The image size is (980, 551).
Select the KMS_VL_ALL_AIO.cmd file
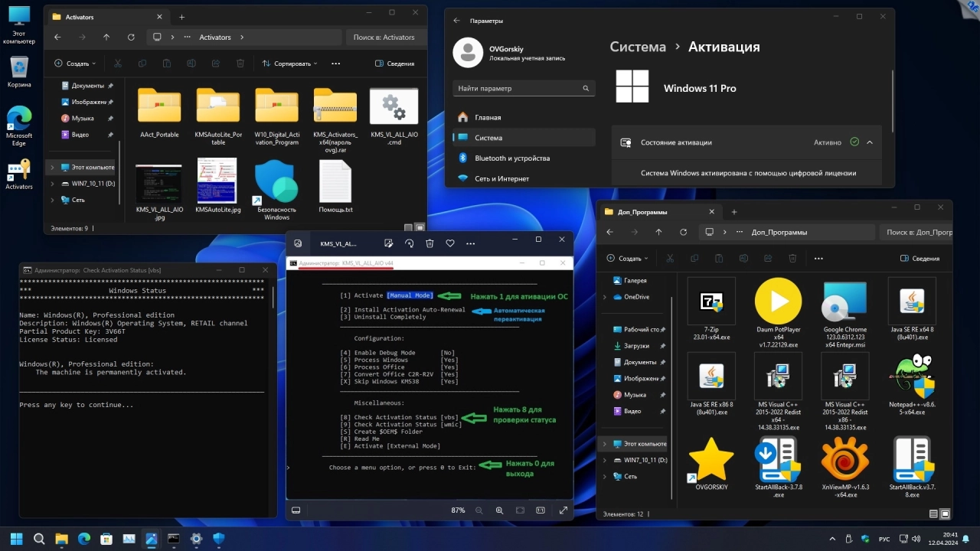click(394, 117)
